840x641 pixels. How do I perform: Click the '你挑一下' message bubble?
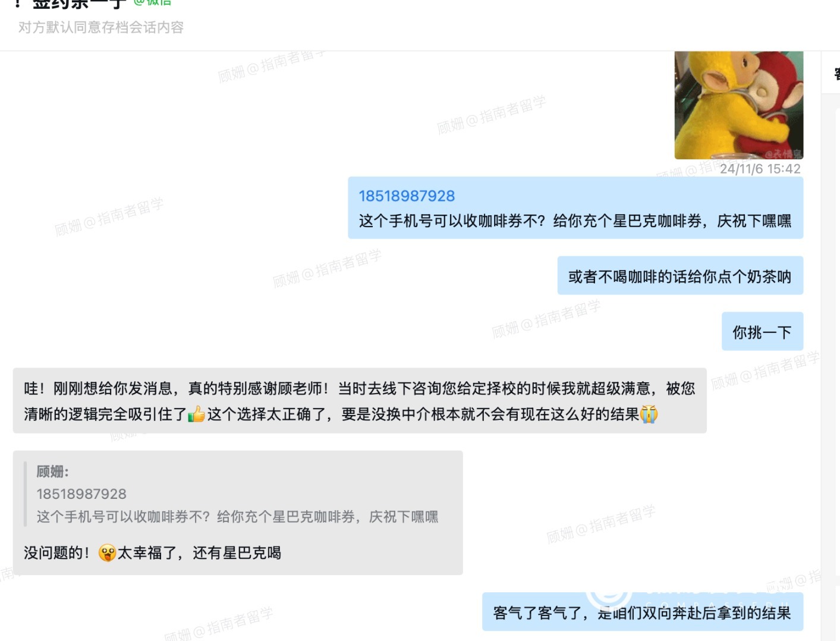point(763,332)
